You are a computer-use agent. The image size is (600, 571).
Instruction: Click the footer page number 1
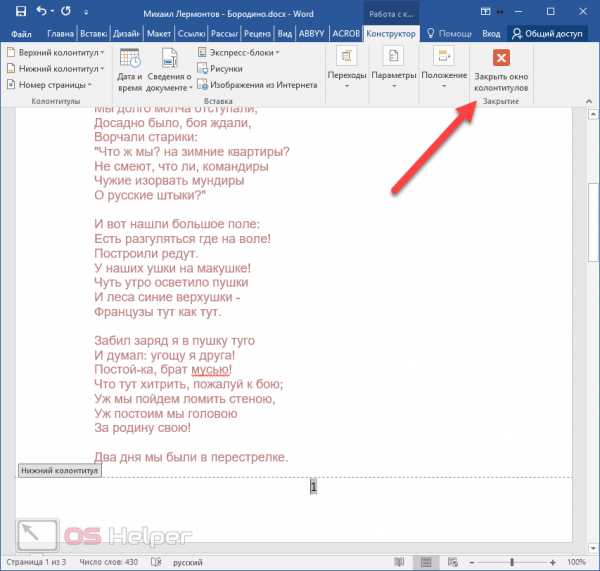(313, 487)
